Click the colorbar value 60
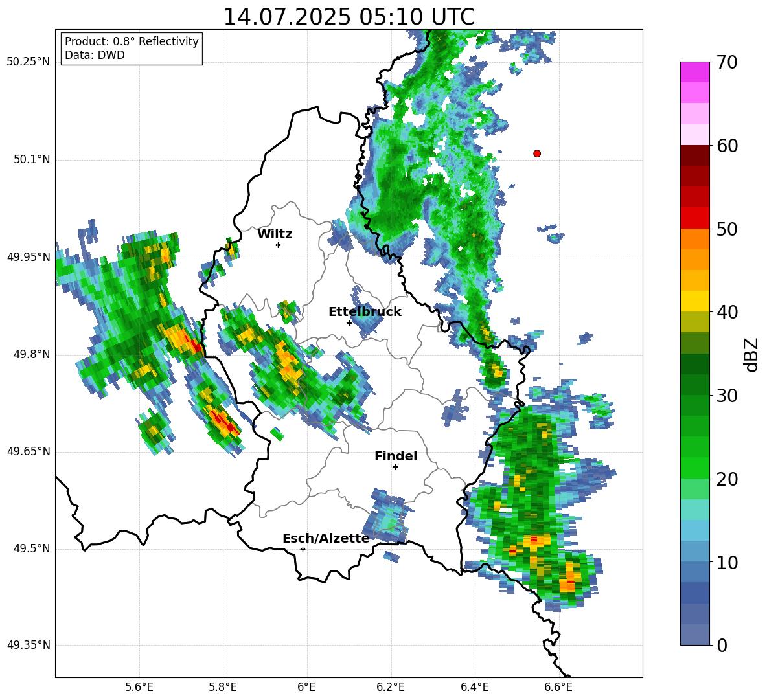This screenshot has height=700, width=767. point(727,146)
